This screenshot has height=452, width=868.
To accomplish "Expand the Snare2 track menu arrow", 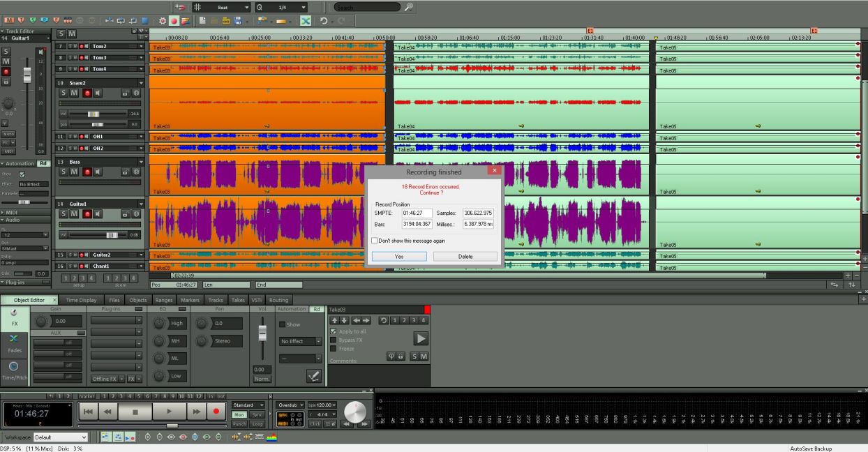I will pos(141,83).
